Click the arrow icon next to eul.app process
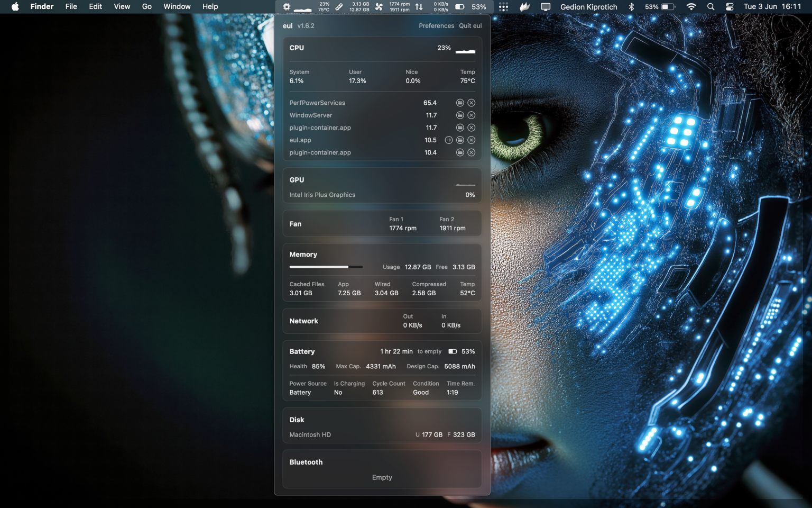The height and width of the screenshot is (508, 812). 448,140
